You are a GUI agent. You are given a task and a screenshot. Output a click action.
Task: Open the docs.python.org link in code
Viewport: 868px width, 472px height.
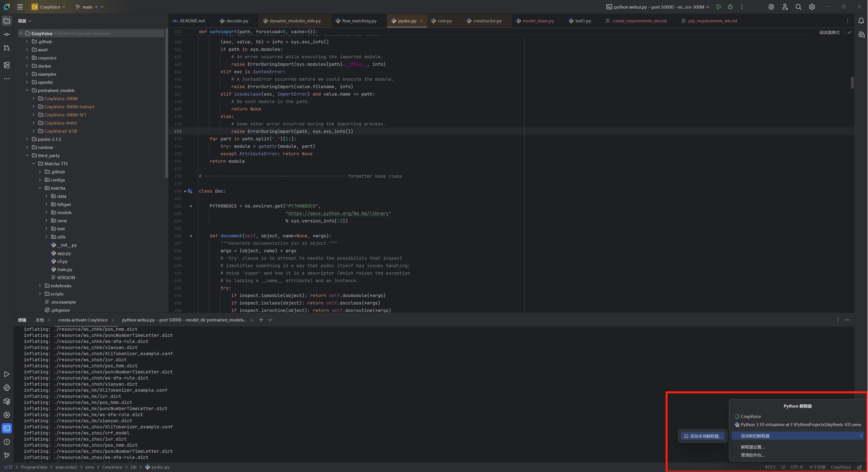[338, 213]
